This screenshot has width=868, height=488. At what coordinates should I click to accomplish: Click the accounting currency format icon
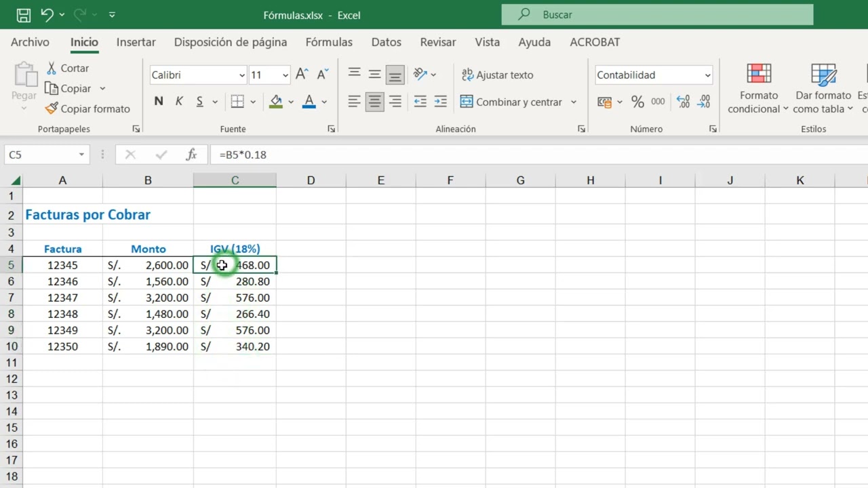point(604,102)
